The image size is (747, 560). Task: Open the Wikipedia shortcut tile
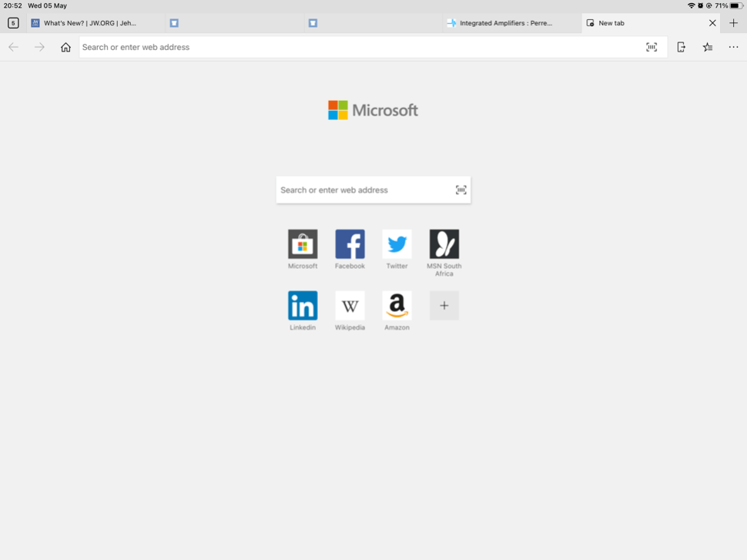click(350, 306)
